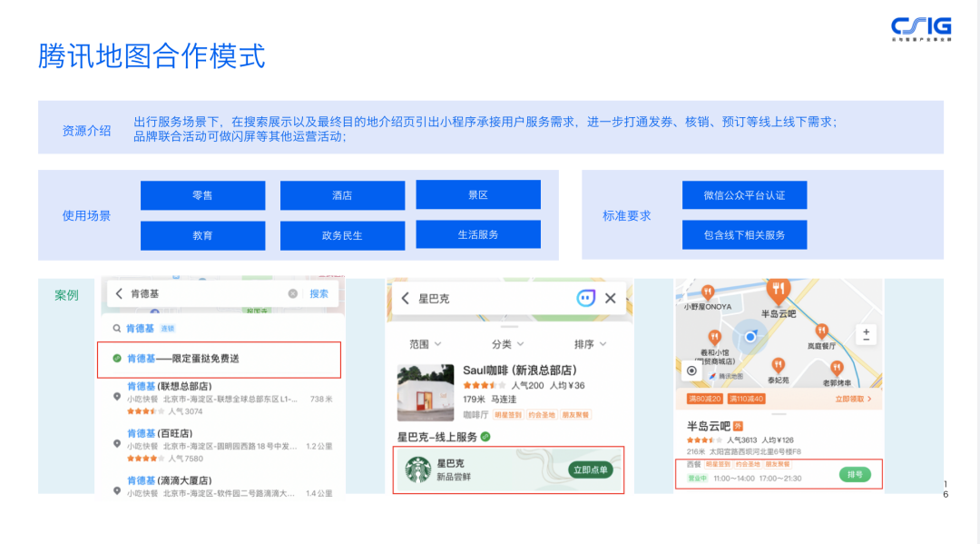Open the 教育 scenario button
Screen dimensions: 980x544
click(202, 235)
